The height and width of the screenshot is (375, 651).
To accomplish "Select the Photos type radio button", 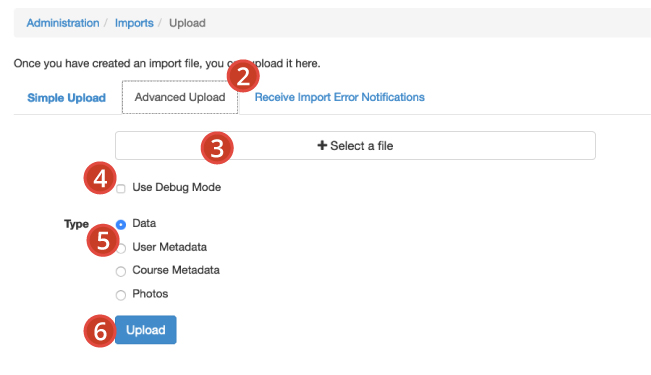I will point(121,295).
